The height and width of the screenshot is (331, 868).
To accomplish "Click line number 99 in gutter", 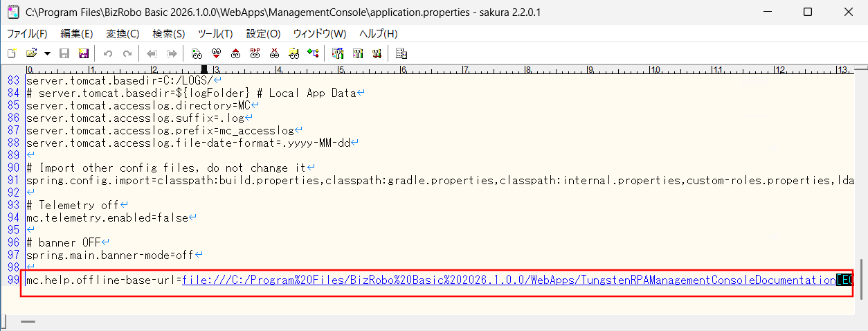I will 12,280.
